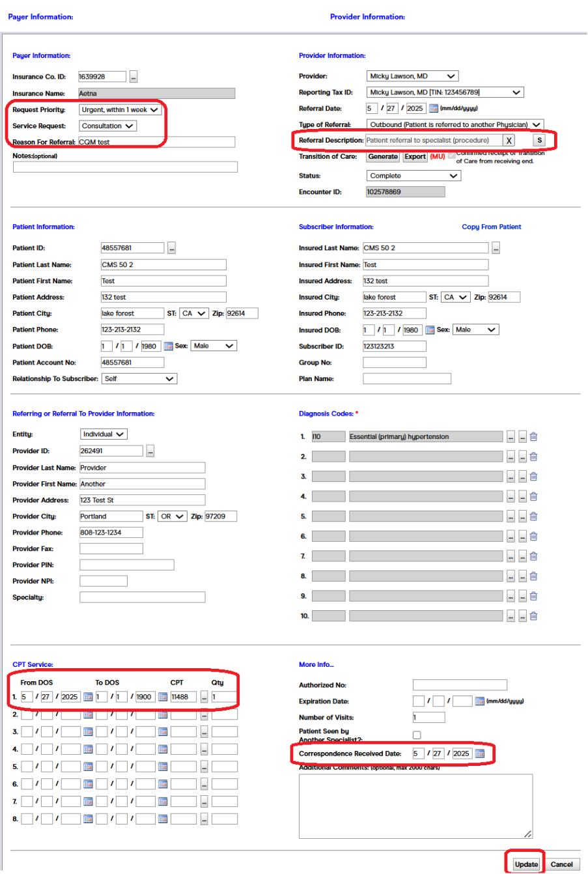Viewport: 588px width, 874px height.
Task: Delete diagnosis code 1 with trash icon
Action: coord(533,436)
